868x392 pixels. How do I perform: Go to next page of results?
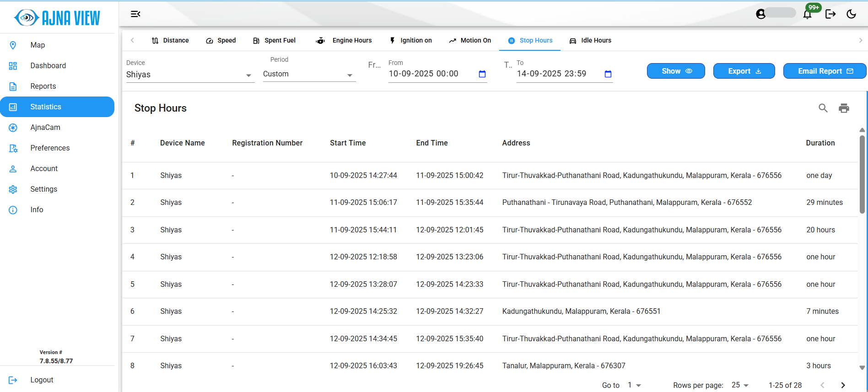pyautogui.click(x=843, y=385)
